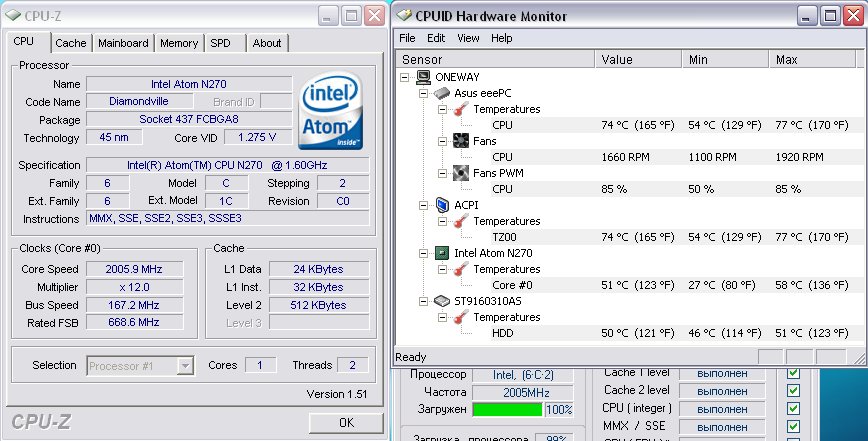Image resolution: width=868 pixels, height=441 pixels.
Task: Open the View menu
Action: (x=468, y=38)
